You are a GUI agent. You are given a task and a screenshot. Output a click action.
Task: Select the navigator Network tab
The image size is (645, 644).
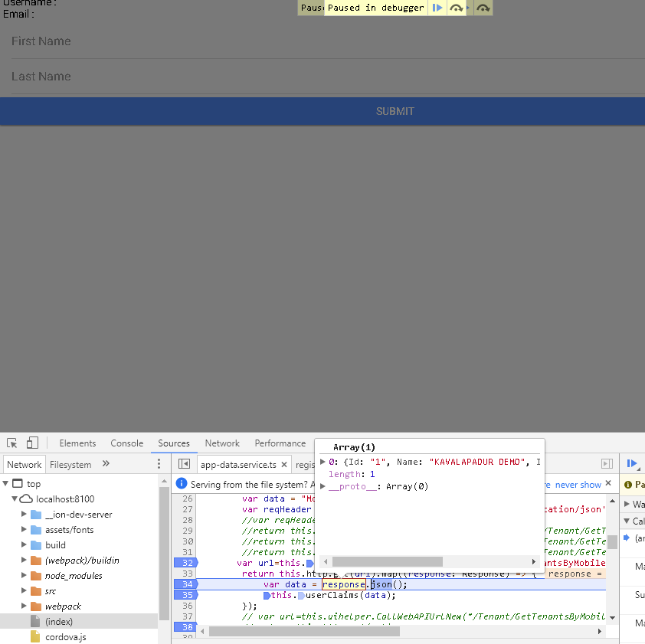pos(25,464)
